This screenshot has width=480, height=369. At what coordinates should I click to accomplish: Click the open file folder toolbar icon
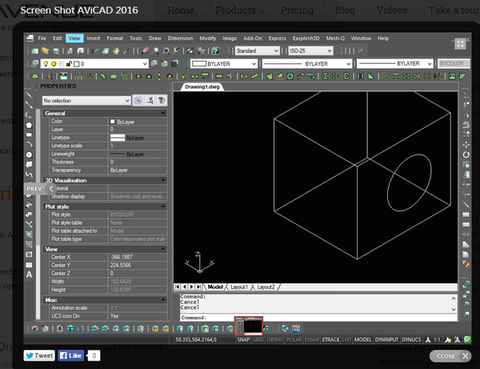coord(45,51)
